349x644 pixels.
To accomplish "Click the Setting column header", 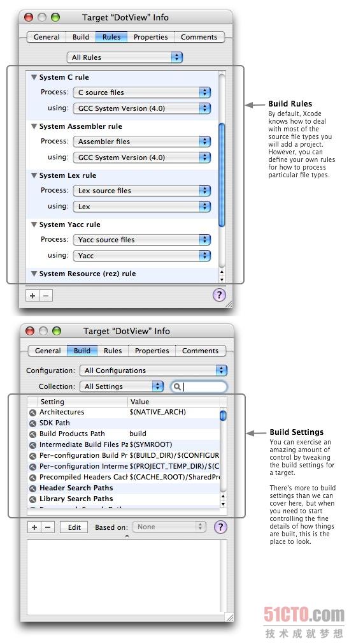I will click(82, 402).
